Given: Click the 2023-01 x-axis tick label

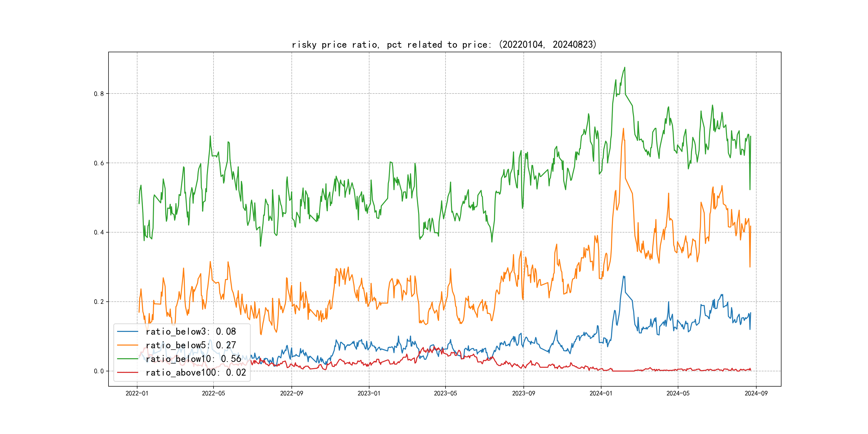Looking at the screenshot, I should point(369,393).
